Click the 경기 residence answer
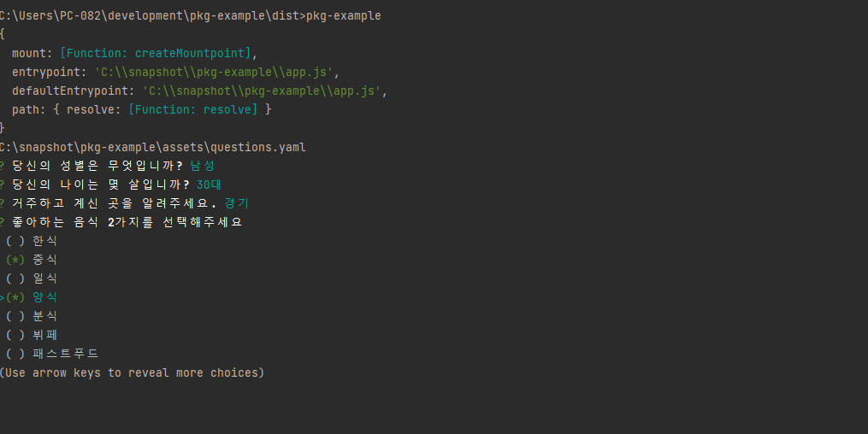 point(236,203)
